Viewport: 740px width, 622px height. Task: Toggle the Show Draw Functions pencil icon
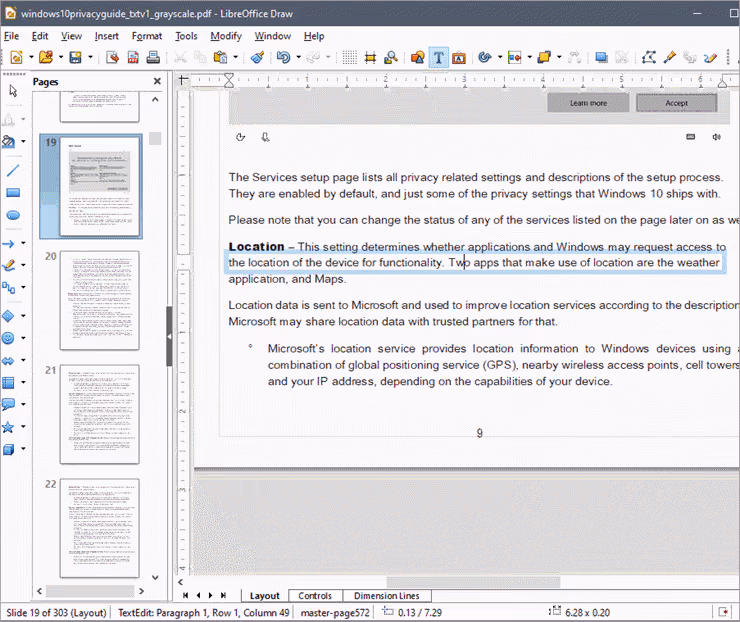coord(710,58)
